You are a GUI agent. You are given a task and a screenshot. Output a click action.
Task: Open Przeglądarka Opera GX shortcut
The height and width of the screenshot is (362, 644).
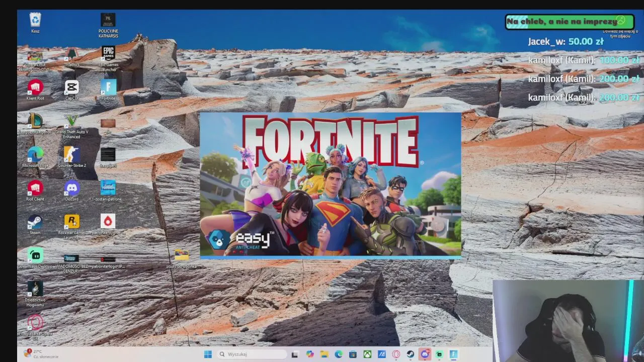click(x=35, y=328)
